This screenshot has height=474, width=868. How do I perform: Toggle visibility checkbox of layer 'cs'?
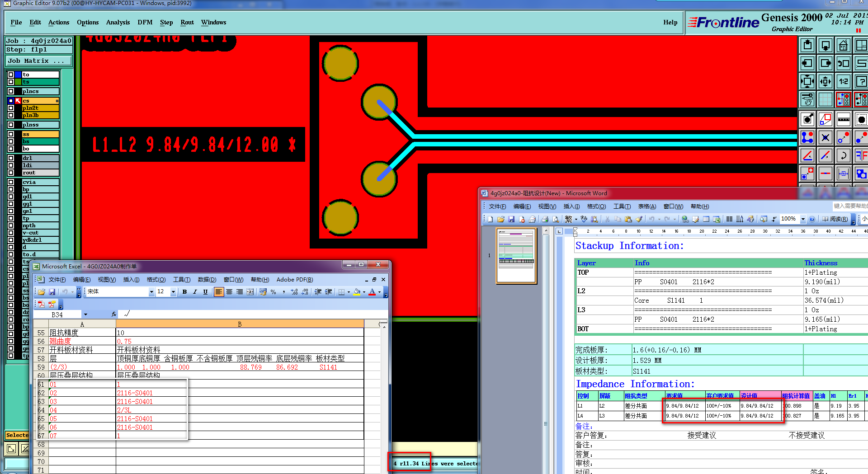tap(11, 101)
